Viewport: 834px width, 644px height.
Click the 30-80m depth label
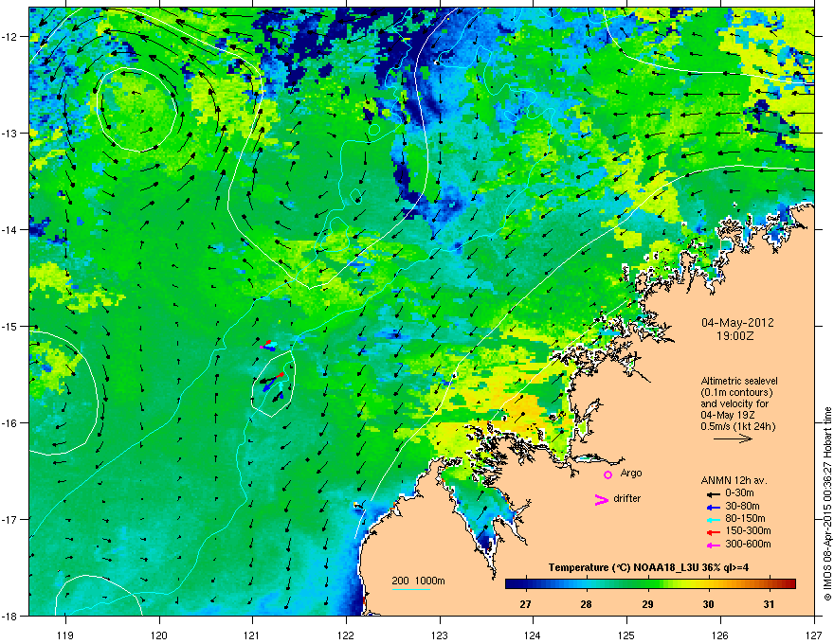[742, 506]
